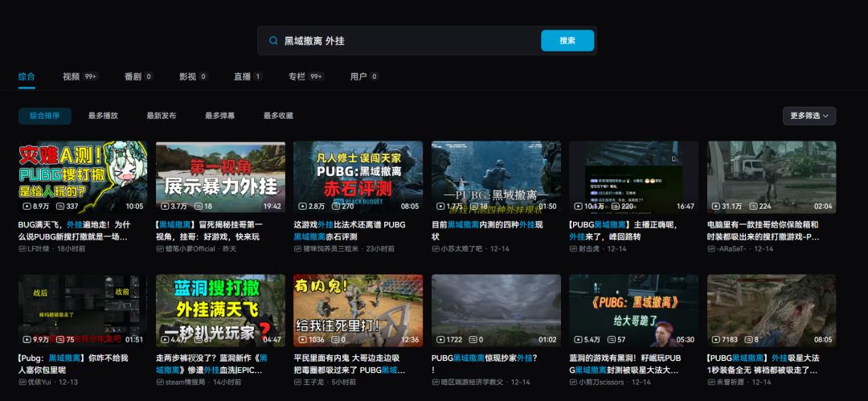This screenshot has height=401, width=868.
Task: Click danmaku count icon showing 57
Action: click(x=612, y=339)
